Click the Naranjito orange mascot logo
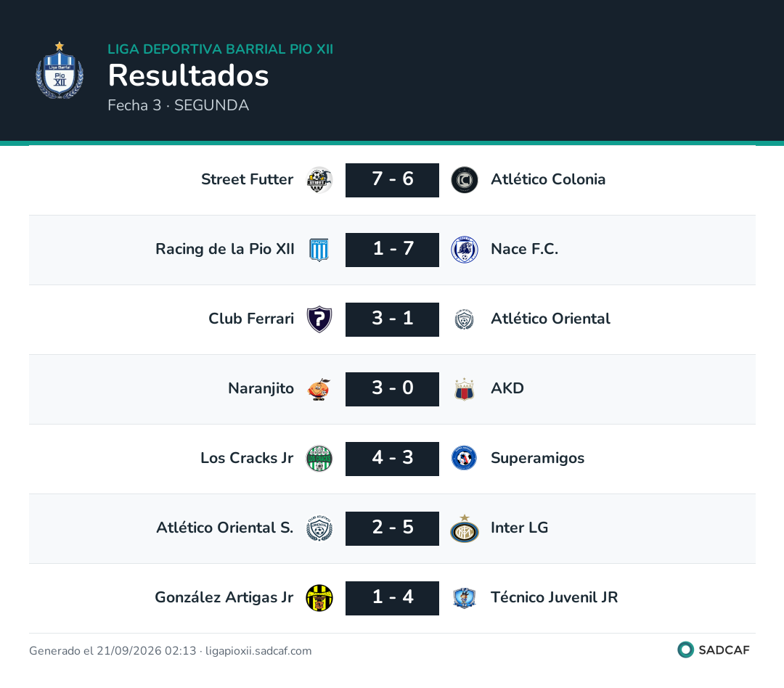The width and height of the screenshot is (784, 688). coord(319,389)
